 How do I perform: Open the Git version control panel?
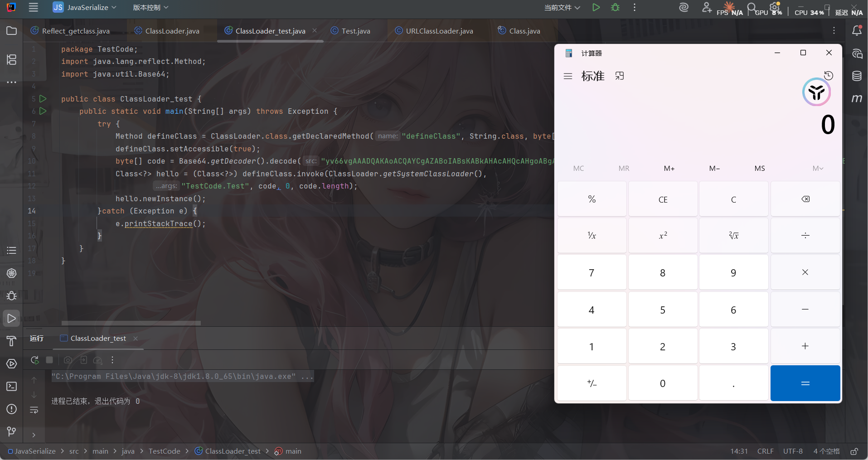[11, 431]
